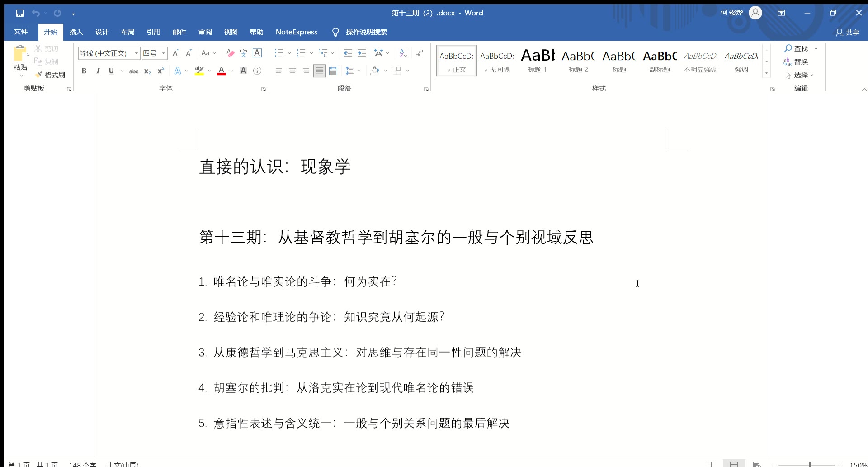Apply the red font color
Viewport: 868px width, 467px height.
pyautogui.click(x=222, y=71)
